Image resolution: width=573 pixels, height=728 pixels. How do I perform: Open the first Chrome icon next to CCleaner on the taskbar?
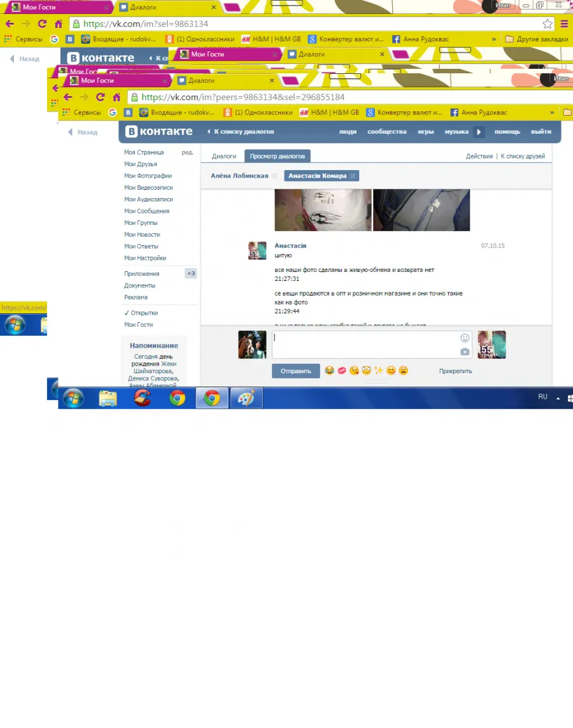click(x=177, y=398)
